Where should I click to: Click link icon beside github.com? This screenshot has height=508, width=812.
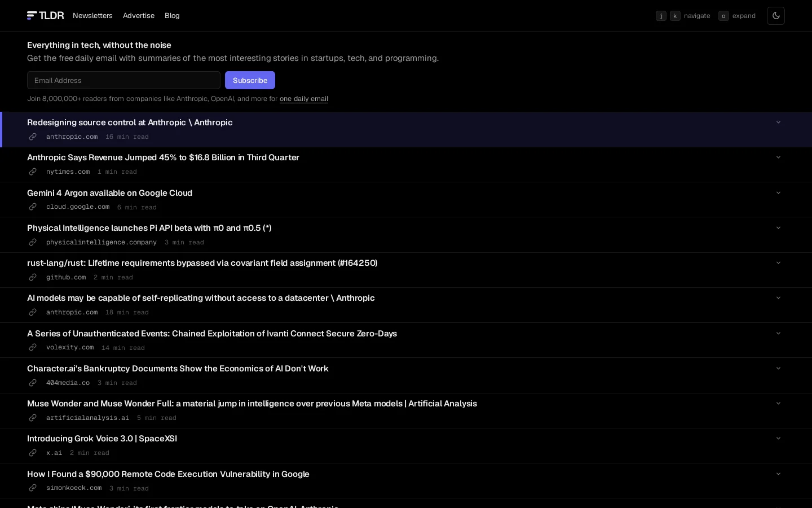33,277
